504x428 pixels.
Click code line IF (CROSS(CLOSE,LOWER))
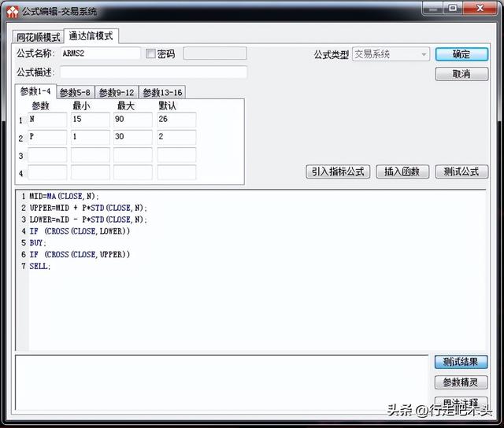point(80,231)
